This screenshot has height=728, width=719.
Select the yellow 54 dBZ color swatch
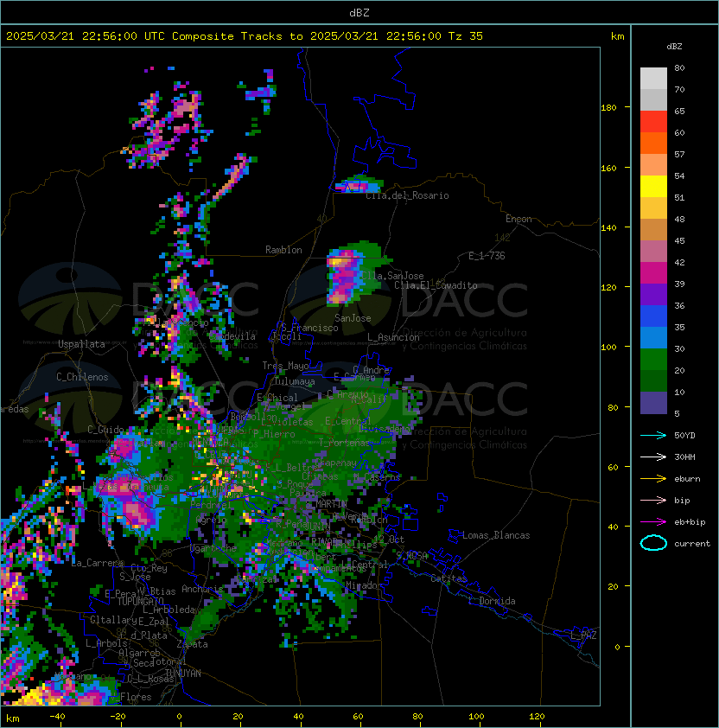point(653,186)
